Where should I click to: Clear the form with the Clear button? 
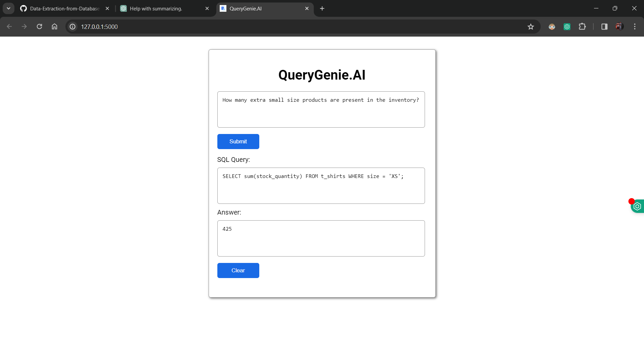[x=238, y=270]
